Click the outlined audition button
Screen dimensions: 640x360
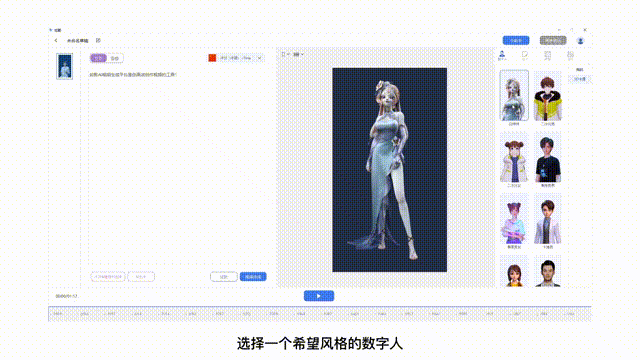(224, 277)
